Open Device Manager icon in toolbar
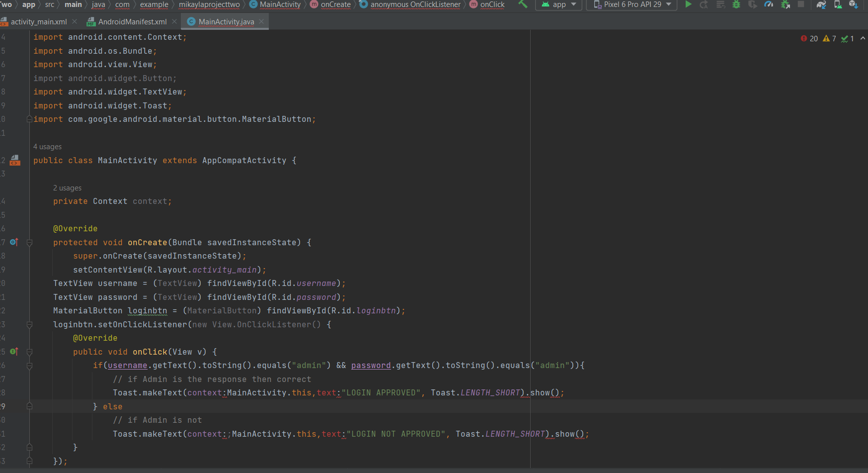868x473 pixels. [838, 4]
